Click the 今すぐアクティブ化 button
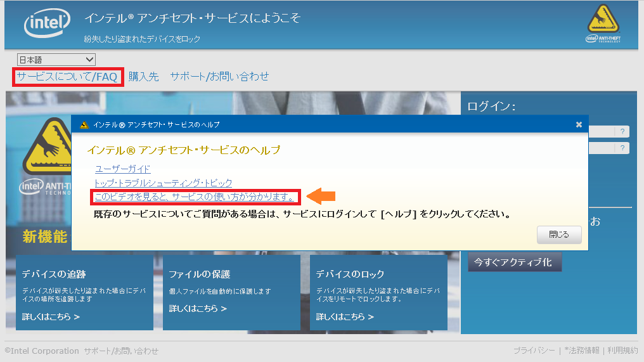644x362 pixels. (x=515, y=262)
